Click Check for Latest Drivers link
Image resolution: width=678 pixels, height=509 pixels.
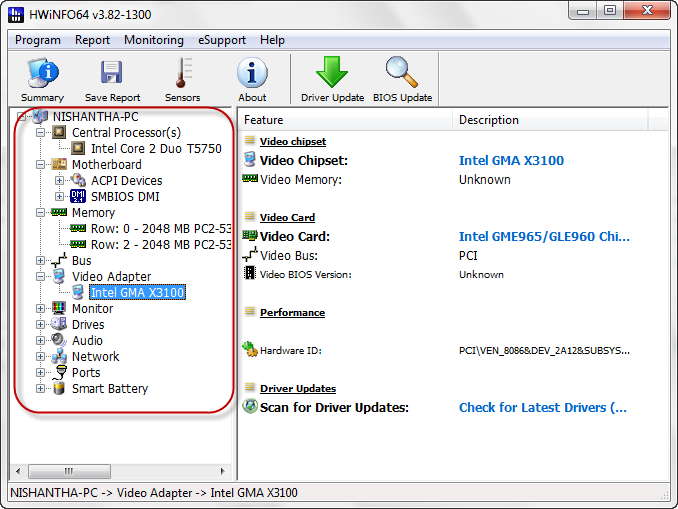pyautogui.click(x=543, y=407)
